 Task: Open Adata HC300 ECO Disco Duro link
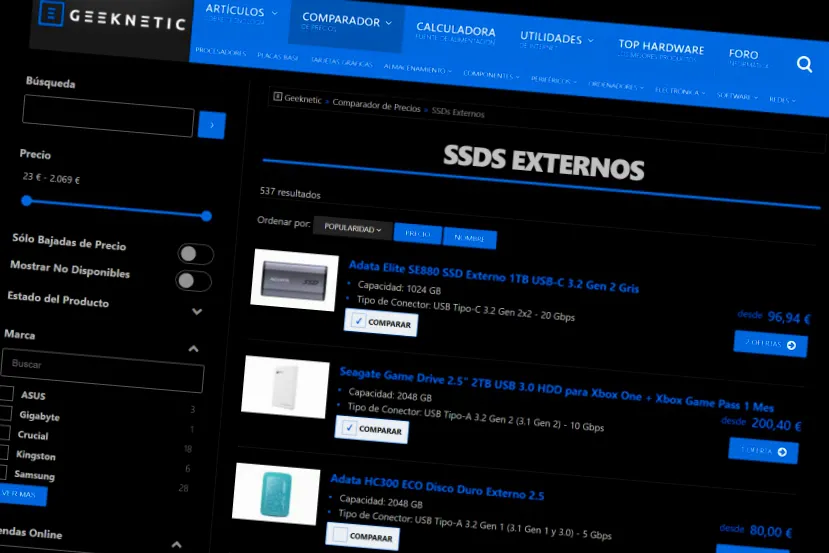(x=437, y=487)
